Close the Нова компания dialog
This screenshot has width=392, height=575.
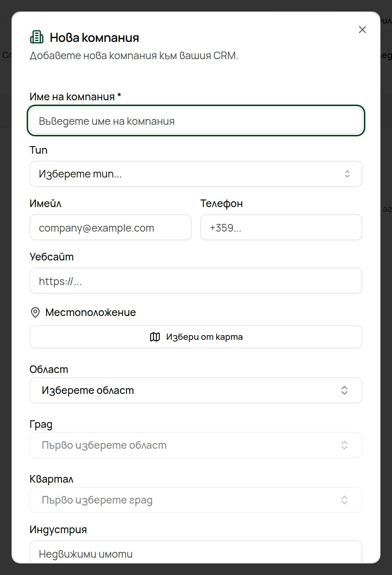tap(362, 30)
